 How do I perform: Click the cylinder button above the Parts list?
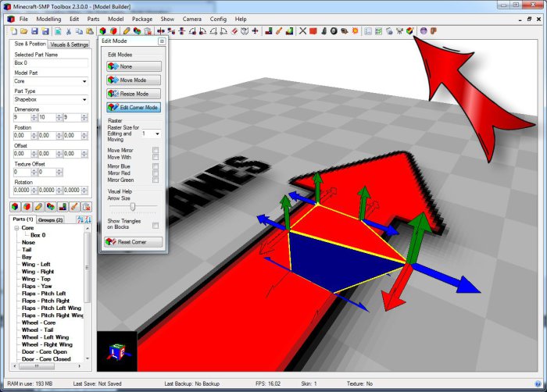pos(27,207)
